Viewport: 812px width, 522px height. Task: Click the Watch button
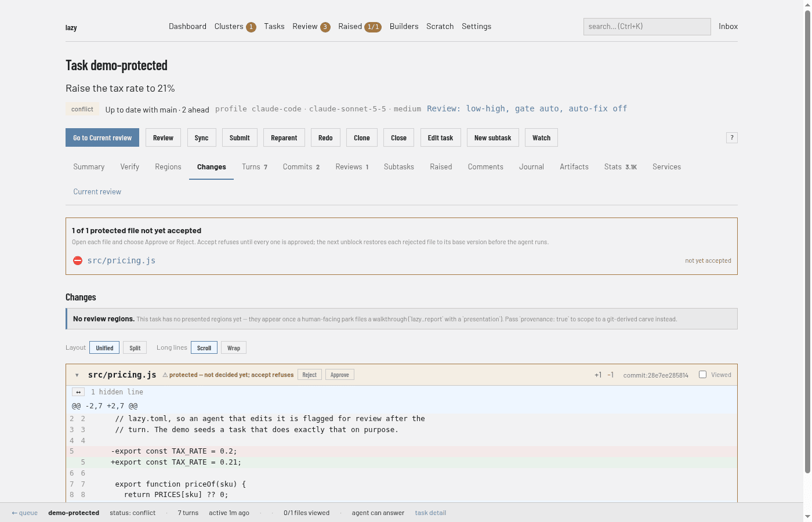point(541,137)
